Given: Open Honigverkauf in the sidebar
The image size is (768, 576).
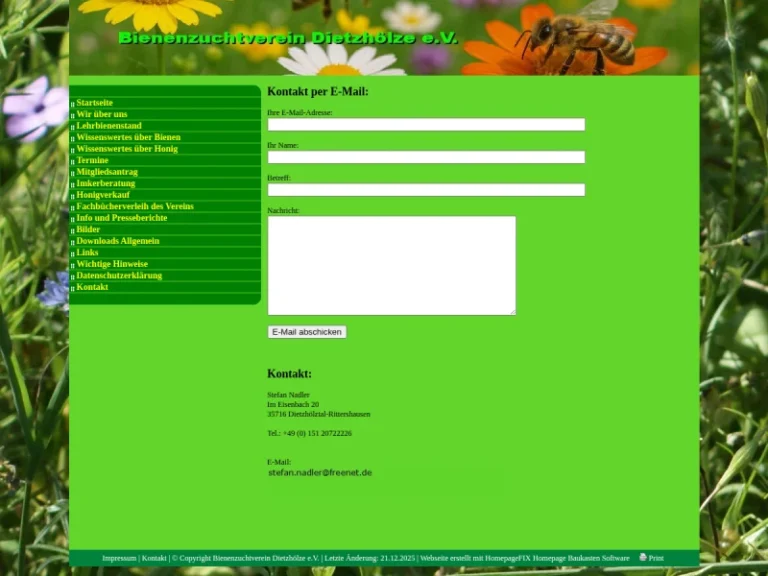Looking at the screenshot, I should tap(103, 195).
